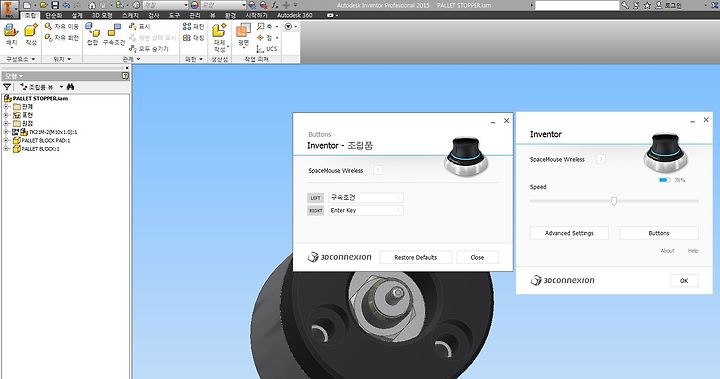Click the star favorites icon in title bar

click(x=647, y=5)
